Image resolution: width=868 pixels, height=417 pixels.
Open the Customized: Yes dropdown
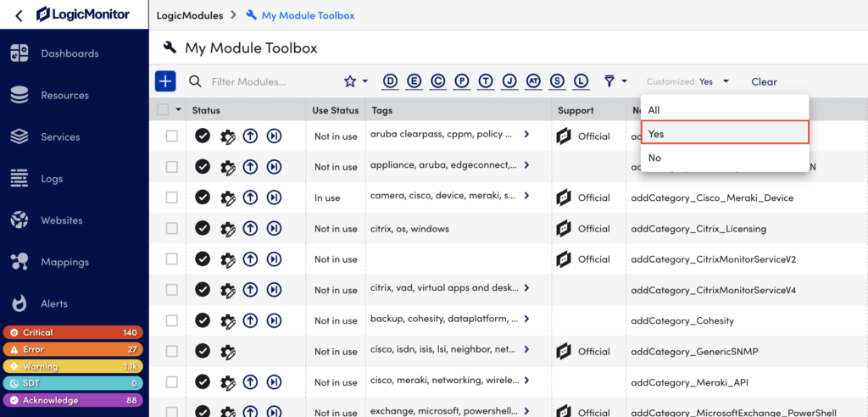688,81
